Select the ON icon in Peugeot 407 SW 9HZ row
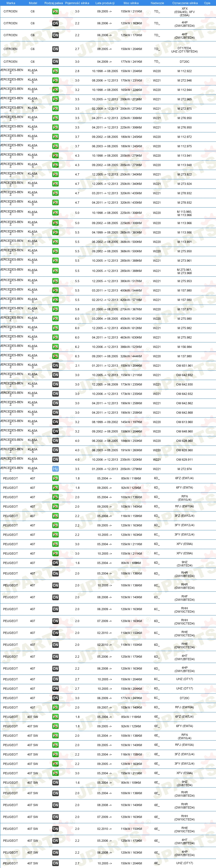 56,783
